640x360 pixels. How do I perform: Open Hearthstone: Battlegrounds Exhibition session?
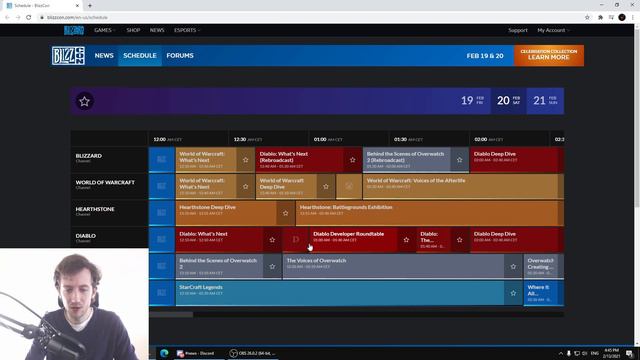point(430,213)
